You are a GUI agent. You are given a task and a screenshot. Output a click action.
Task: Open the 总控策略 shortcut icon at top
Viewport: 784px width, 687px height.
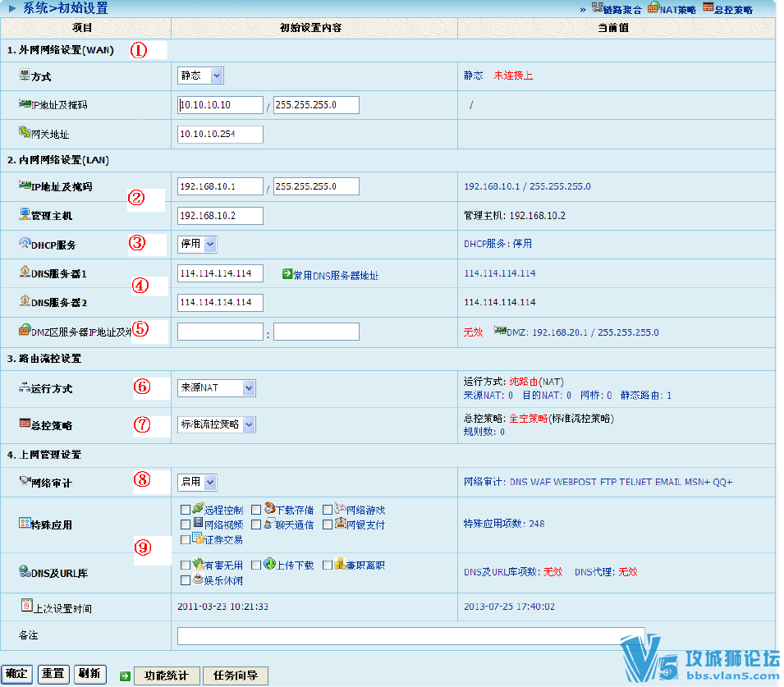coord(708,7)
